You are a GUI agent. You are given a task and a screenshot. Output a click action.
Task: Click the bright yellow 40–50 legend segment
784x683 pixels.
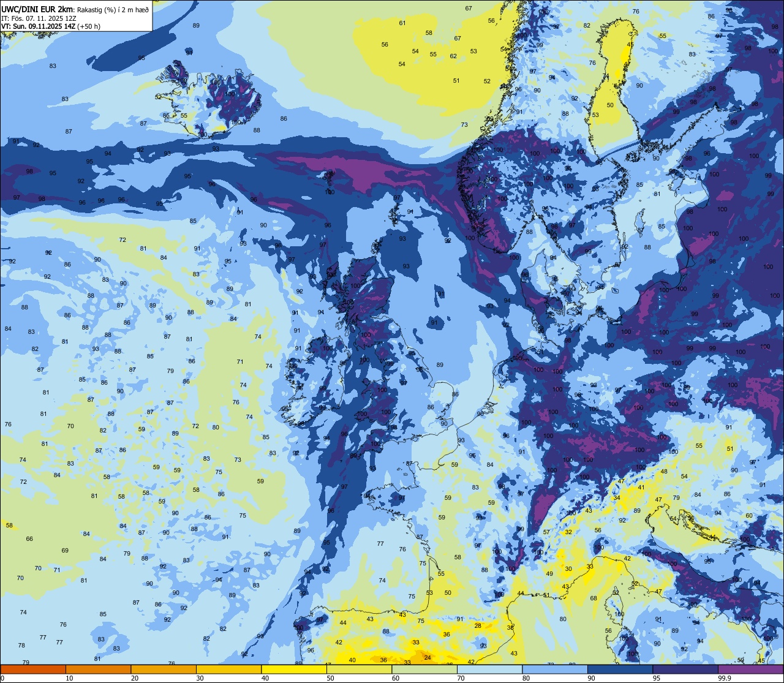coord(294,669)
